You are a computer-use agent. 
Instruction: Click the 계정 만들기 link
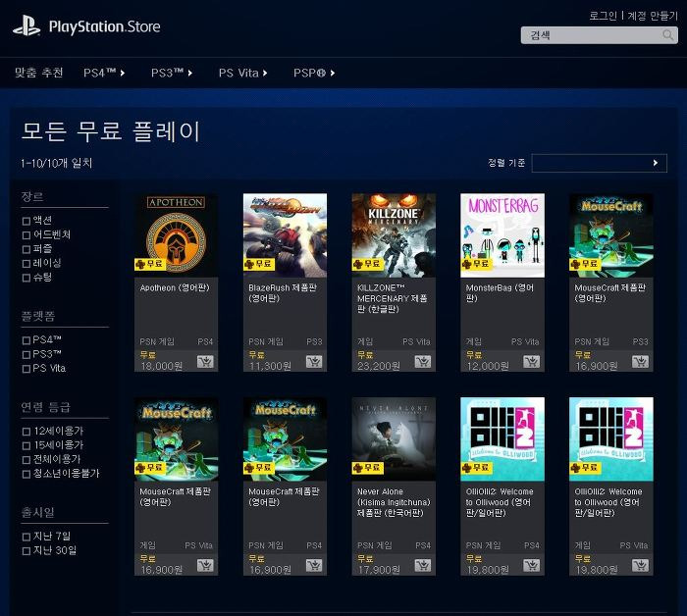[x=653, y=16]
